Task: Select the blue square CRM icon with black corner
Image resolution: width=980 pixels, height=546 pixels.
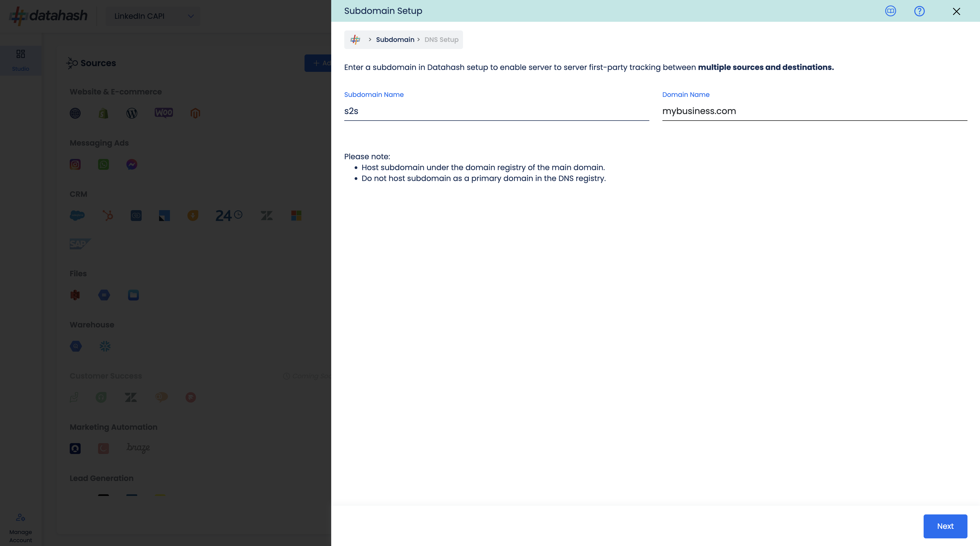Action: point(164,216)
